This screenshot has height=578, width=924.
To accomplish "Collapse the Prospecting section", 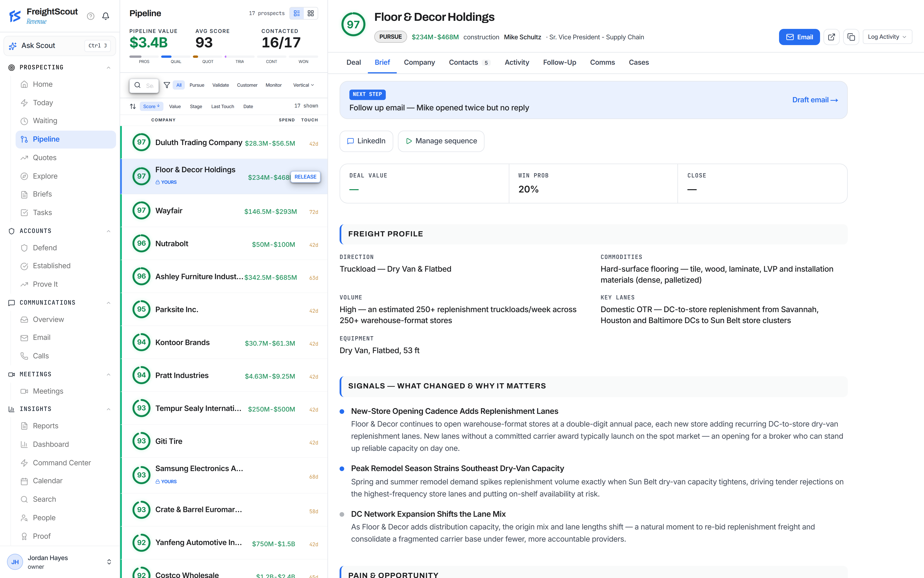I will pos(108,68).
